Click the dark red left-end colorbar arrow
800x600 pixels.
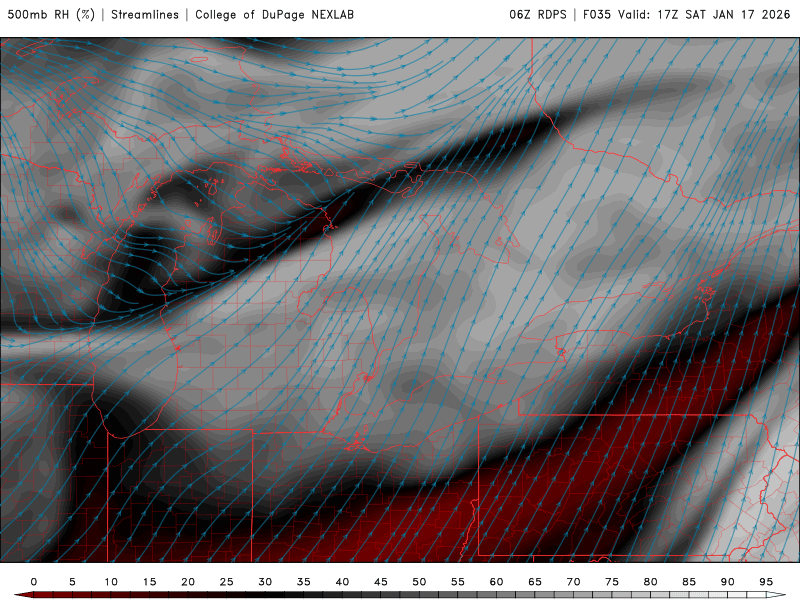[24, 595]
